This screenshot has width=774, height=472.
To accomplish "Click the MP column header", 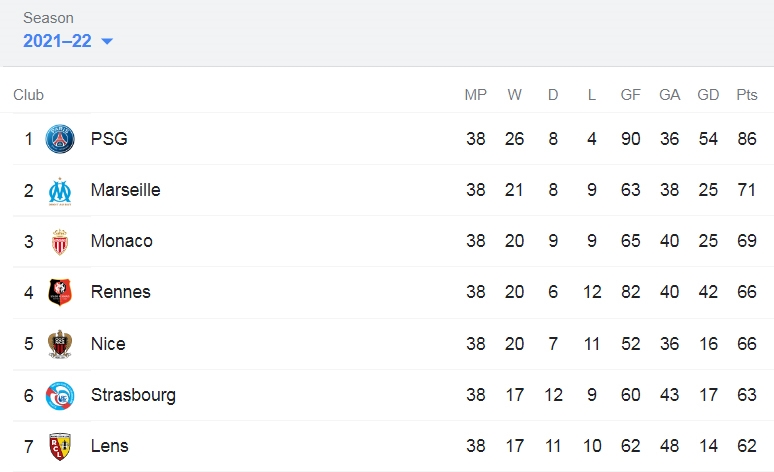I will coord(475,95).
